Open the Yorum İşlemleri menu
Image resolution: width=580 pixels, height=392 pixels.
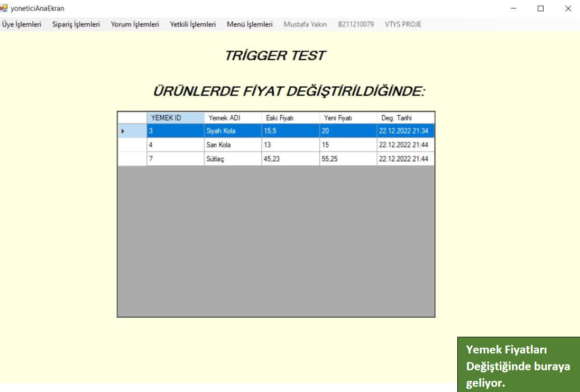point(135,24)
